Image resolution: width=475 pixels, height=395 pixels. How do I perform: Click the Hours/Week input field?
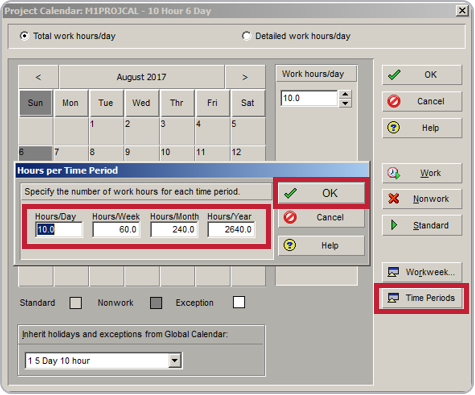pos(116,230)
